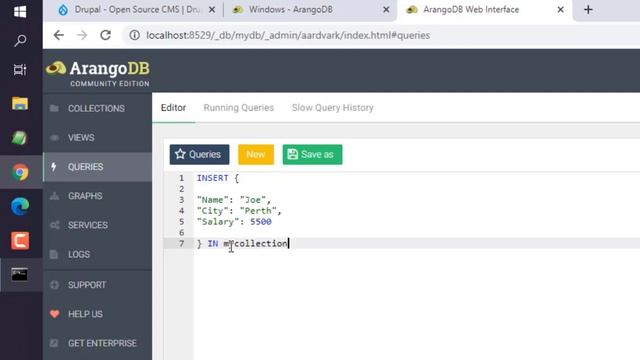Click line number 6 in the gutter
The image size is (640, 360).
181,233
